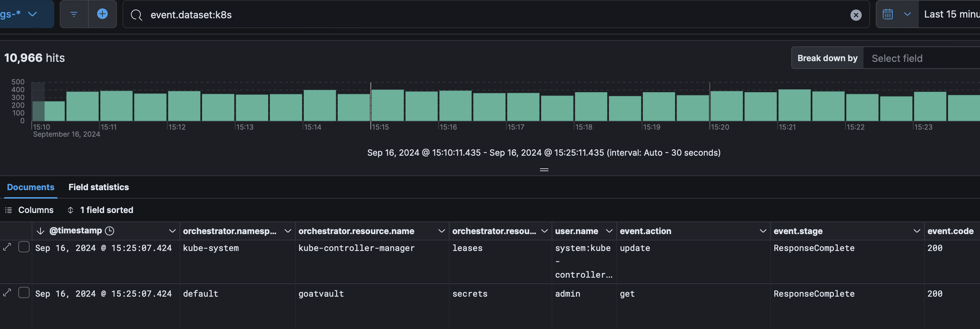
Task: Grab the chart resize handle
Action: pyautogui.click(x=544, y=170)
